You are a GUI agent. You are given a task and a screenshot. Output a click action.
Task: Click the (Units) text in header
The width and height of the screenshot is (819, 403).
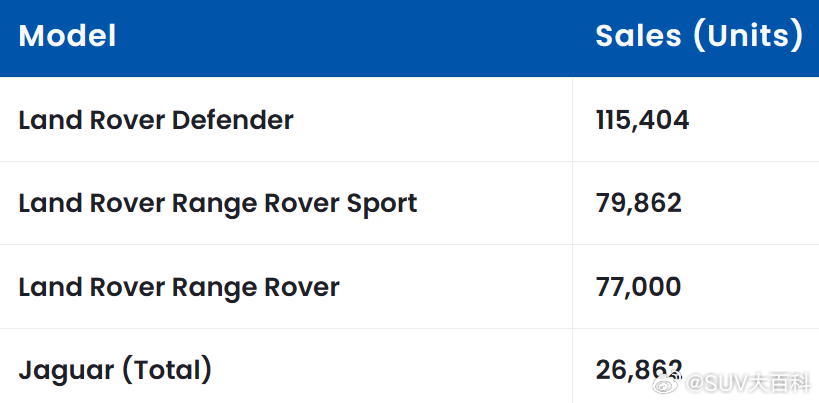pyautogui.click(x=747, y=35)
